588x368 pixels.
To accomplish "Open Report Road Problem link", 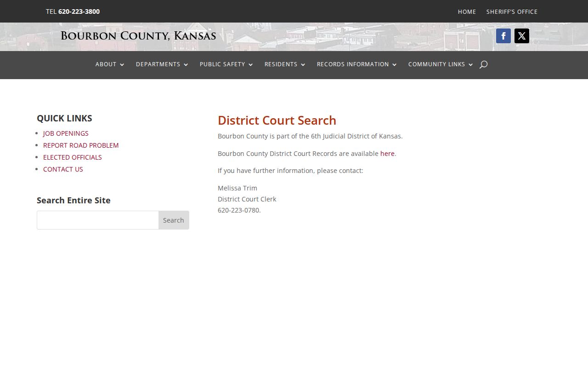I will pos(81,145).
